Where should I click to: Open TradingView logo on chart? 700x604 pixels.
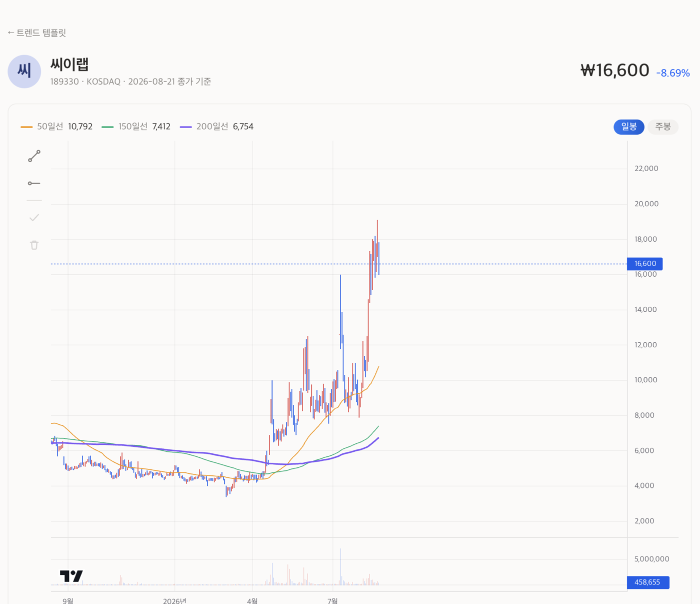pyautogui.click(x=71, y=576)
